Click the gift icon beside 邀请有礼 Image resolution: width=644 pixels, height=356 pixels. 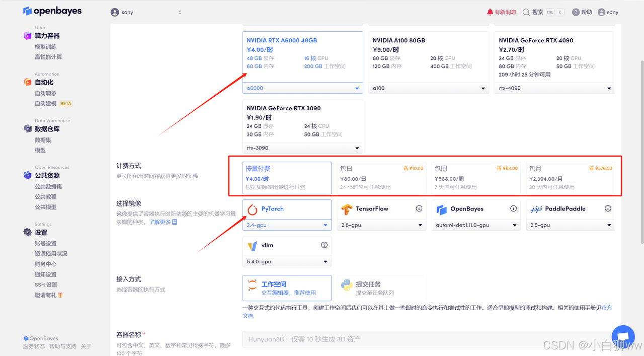click(x=60, y=295)
